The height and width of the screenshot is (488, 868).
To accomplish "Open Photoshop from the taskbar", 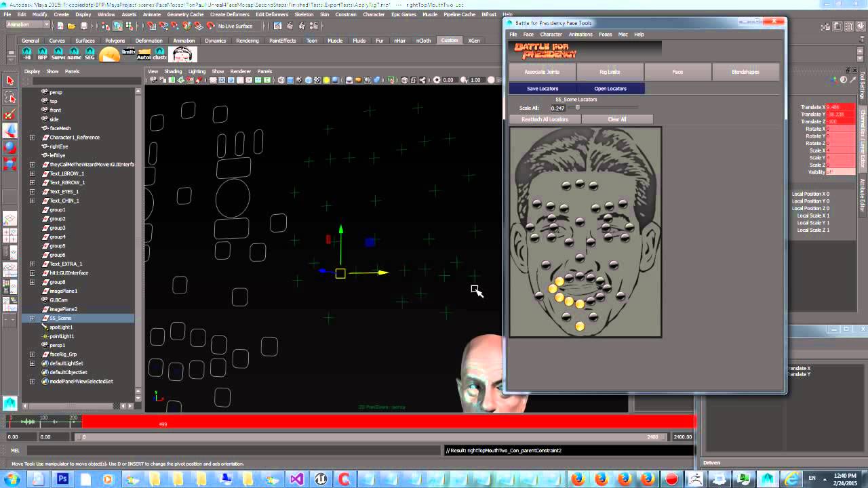I will coord(62,479).
